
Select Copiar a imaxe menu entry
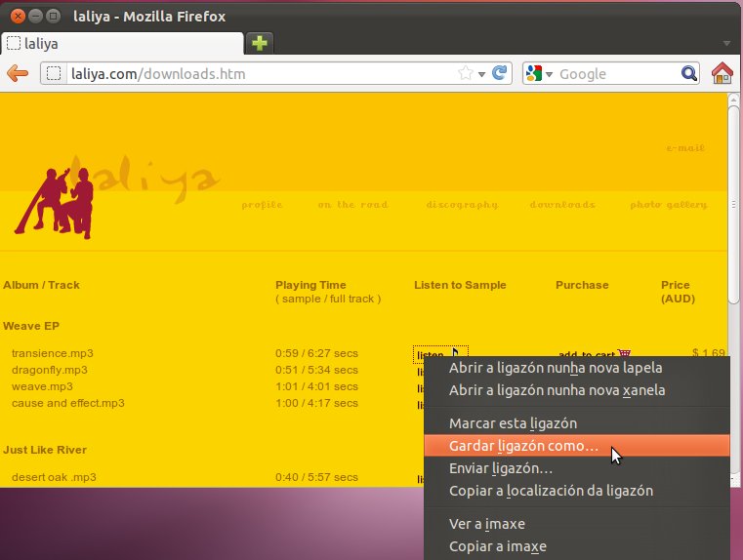pyautogui.click(x=577, y=545)
